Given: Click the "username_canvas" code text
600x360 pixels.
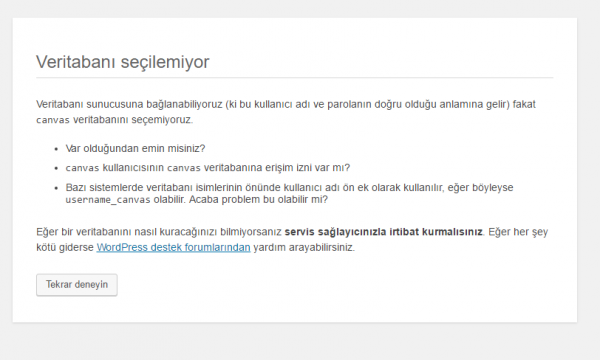Looking at the screenshot, I should [108, 200].
